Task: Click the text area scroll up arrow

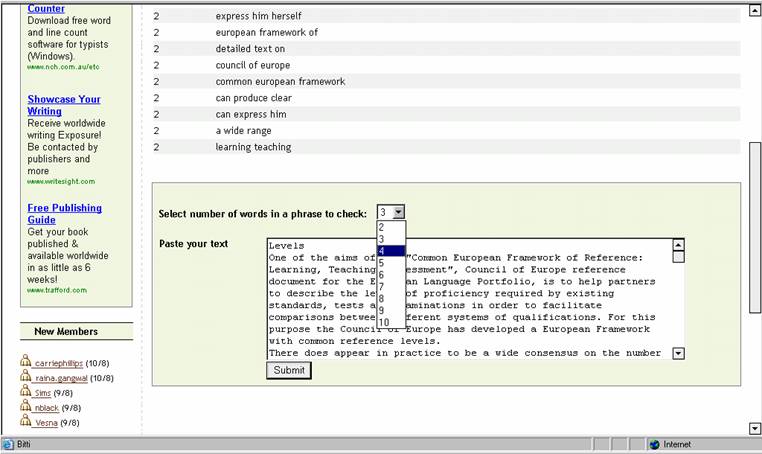Action: pyautogui.click(x=678, y=244)
